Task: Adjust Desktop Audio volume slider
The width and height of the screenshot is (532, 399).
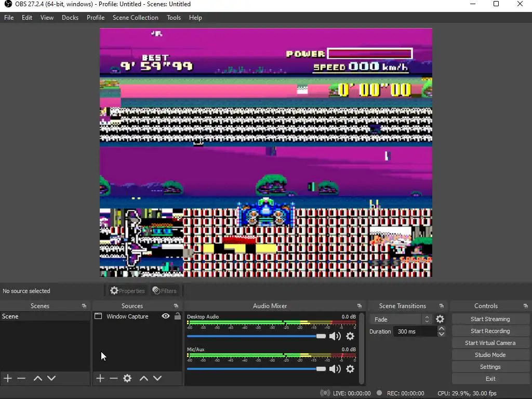Action: [x=256, y=336]
